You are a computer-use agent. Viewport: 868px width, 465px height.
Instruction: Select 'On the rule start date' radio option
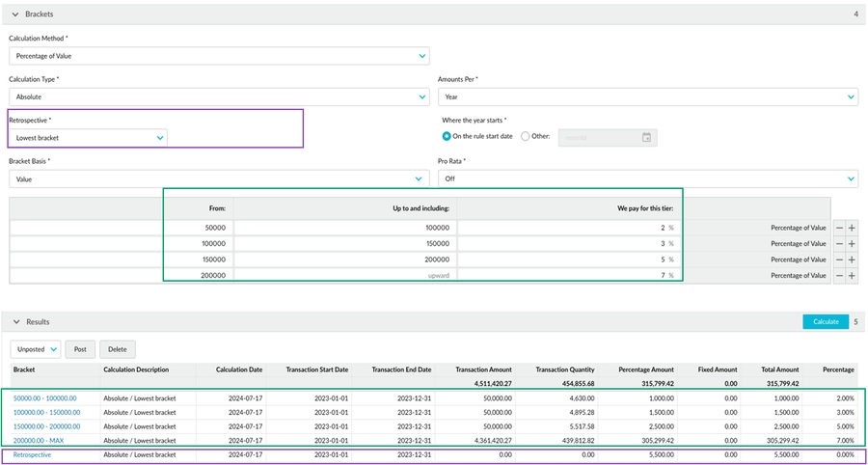(447, 136)
